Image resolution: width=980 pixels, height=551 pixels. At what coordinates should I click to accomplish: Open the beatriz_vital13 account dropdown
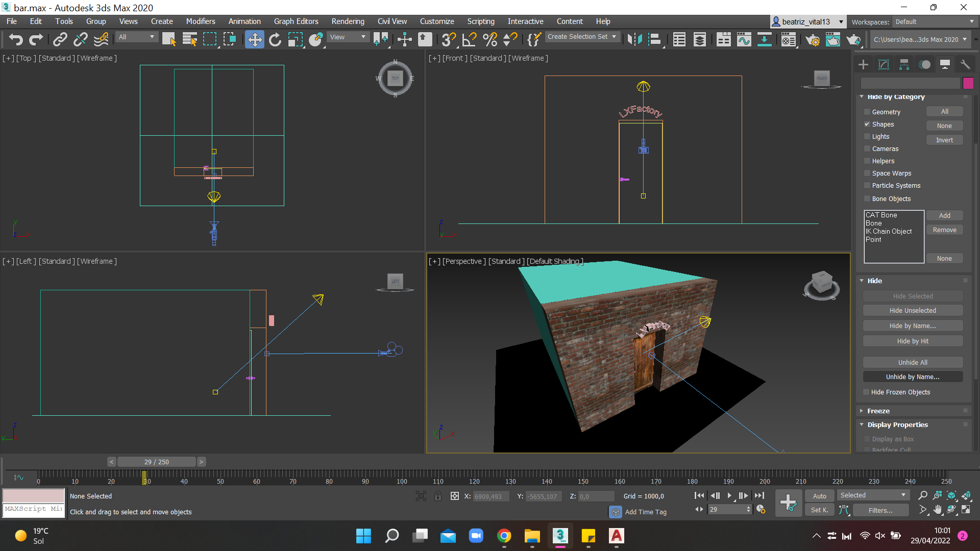807,22
